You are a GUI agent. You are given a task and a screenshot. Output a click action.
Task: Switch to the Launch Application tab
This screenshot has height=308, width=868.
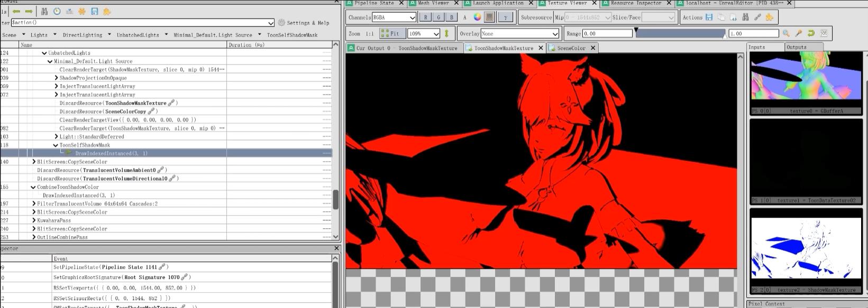pyautogui.click(x=498, y=3)
